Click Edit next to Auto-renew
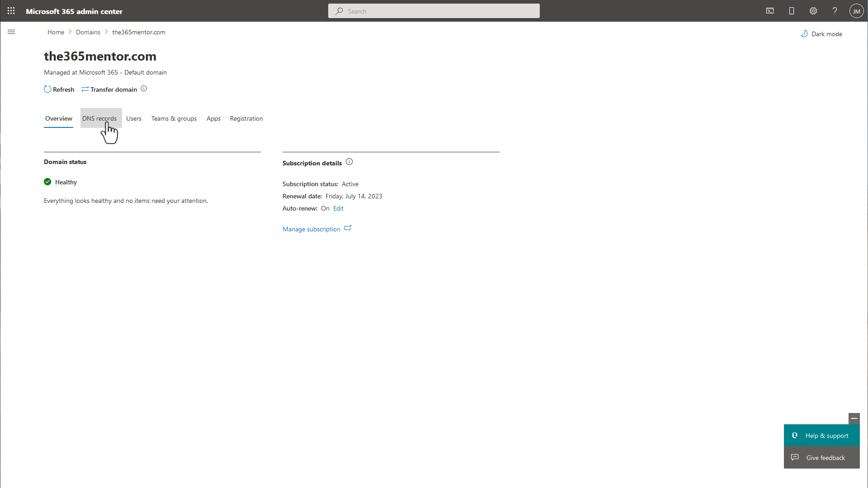 point(338,208)
